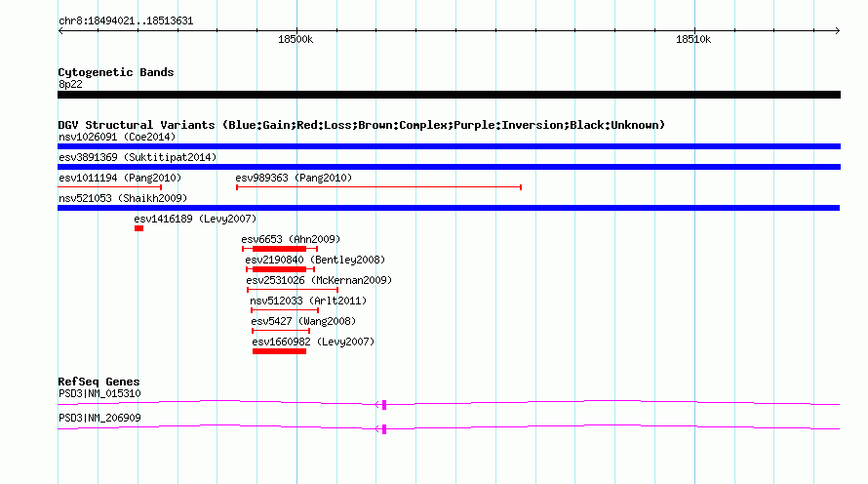Click the red loss line under nsv512033

285,310
